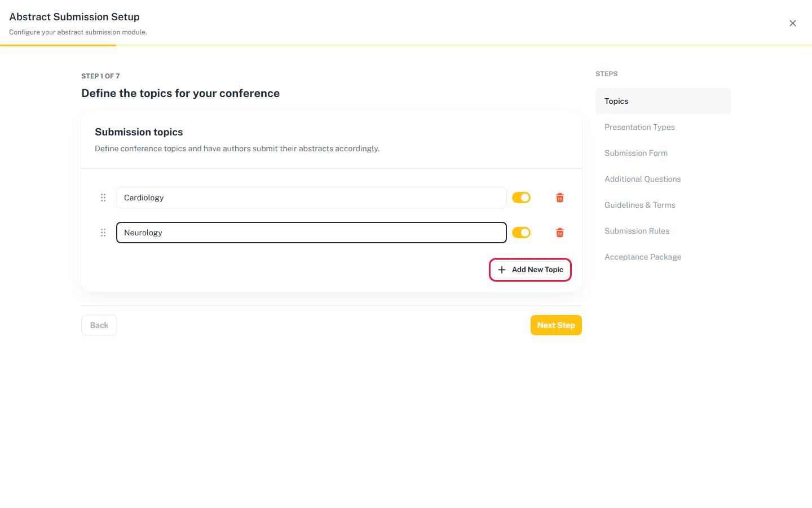Click the 'Submission topics' heading
The image size is (812, 508).
coord(139,132)
